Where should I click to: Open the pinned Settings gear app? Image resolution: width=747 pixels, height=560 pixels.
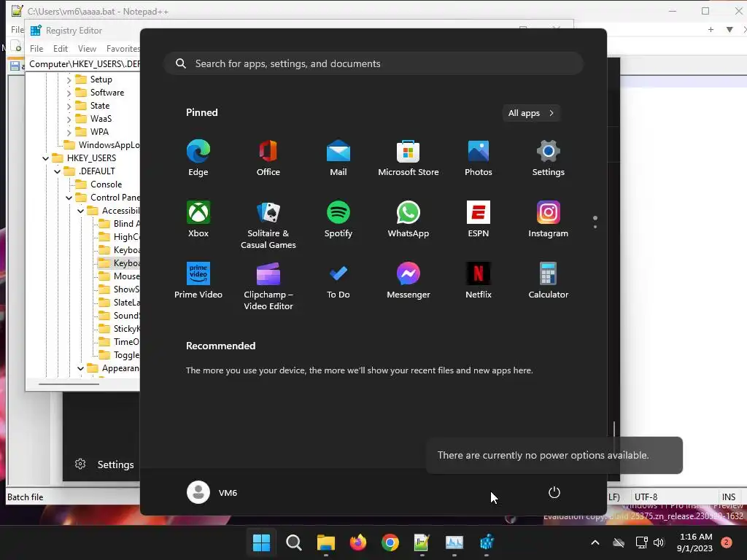549,158
